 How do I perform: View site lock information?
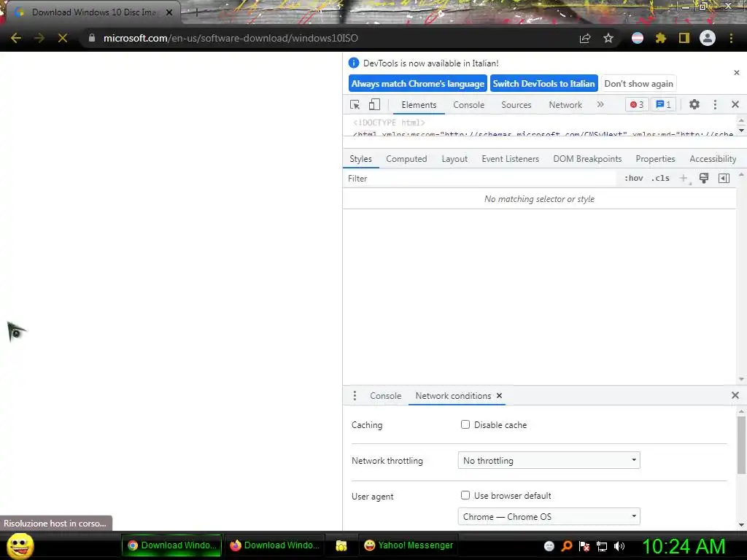pos(92,38)
